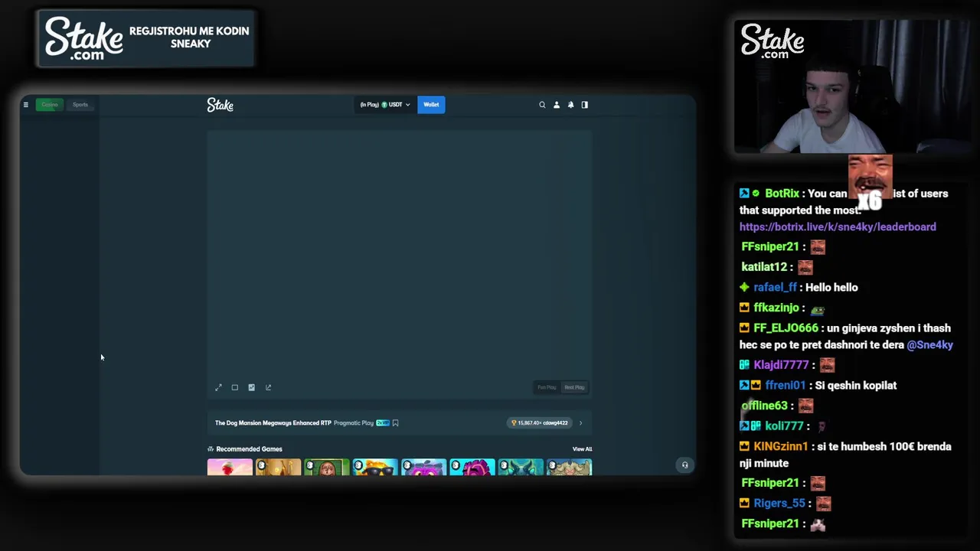This screenshot has width=980, height=551.
Task: Click the @Sne4ky mention in chat
Action: 929,345
